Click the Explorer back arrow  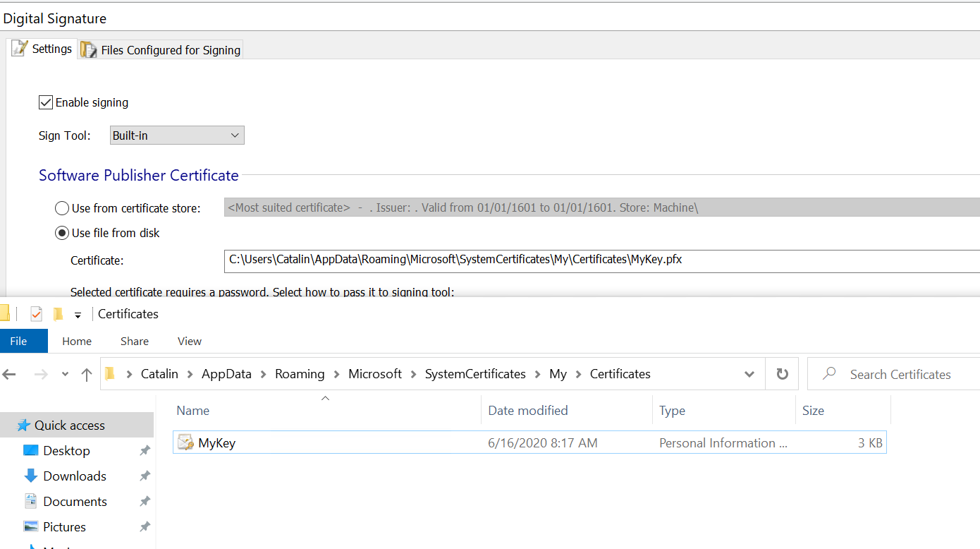(10, 375)
